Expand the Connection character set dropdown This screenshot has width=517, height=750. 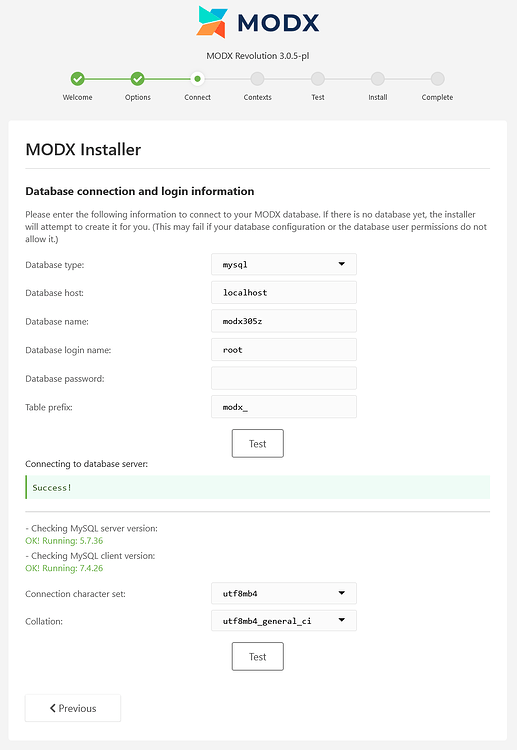click(284, 593)
